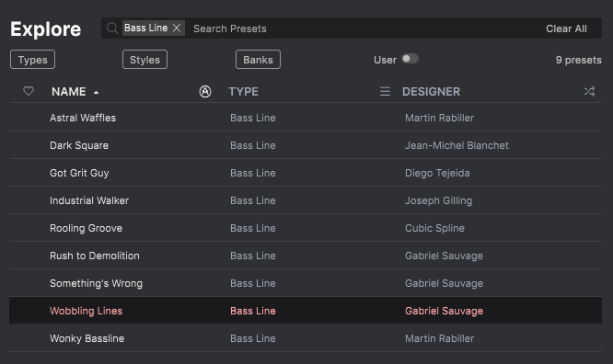Select the Rooling Groove preset
This screenshot has height=364, width=613.
click(x=306, y=228)
